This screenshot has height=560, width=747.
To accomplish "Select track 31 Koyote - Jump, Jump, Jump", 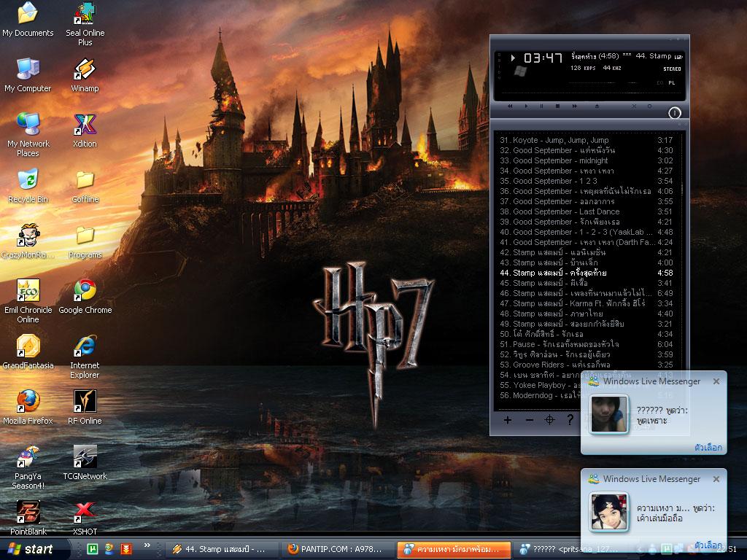I will click(x=587, y=140).
